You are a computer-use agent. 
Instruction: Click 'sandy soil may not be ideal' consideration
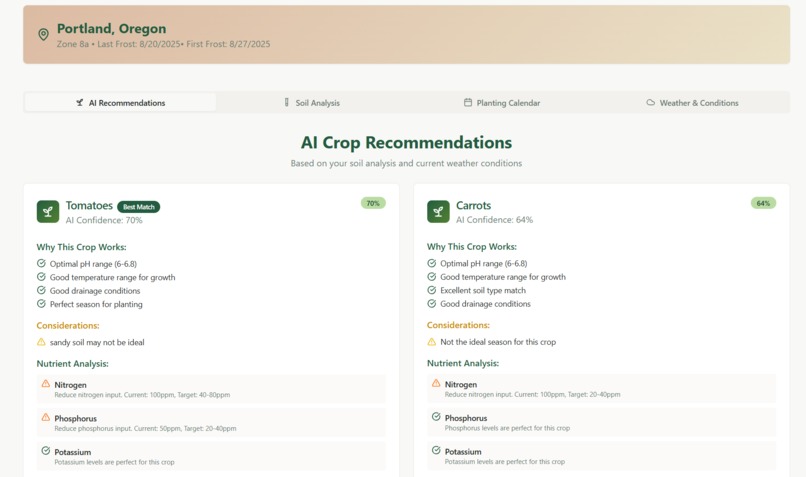(x=97, y=342)
